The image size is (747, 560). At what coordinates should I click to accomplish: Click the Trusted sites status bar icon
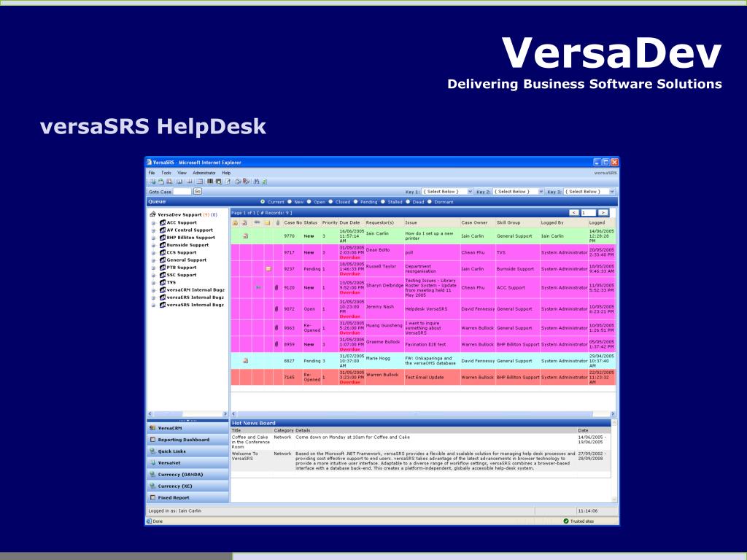click(566, 521)
